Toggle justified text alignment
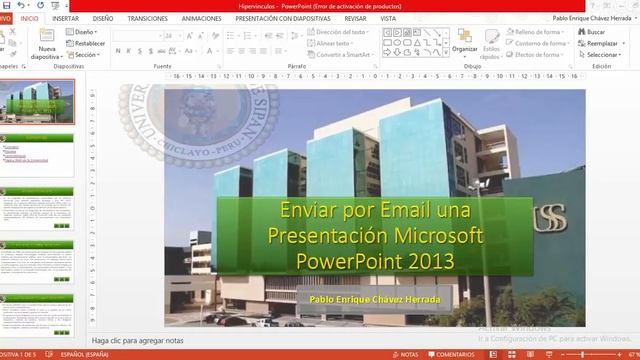The width and height of the screenshot is (640, 360). click(264, 51)
